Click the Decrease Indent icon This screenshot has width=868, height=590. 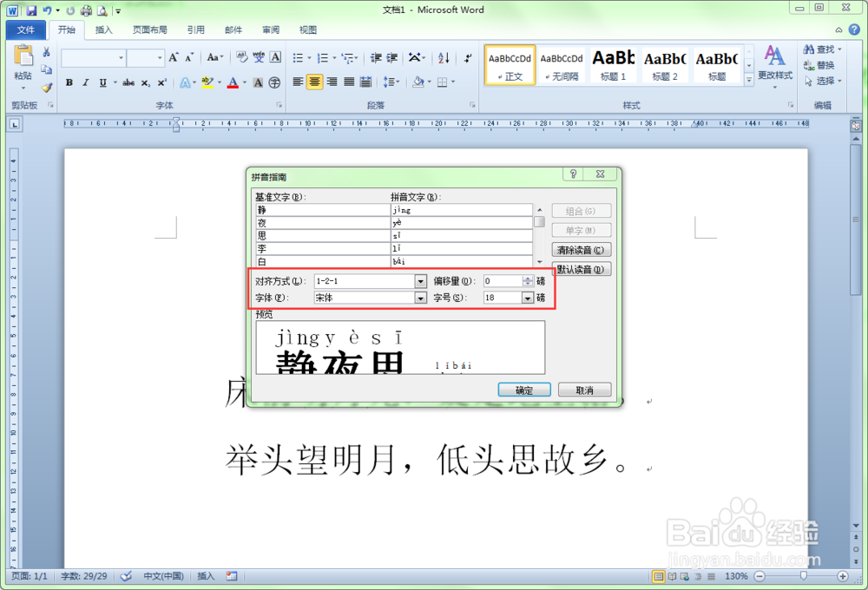click(376, 57)
